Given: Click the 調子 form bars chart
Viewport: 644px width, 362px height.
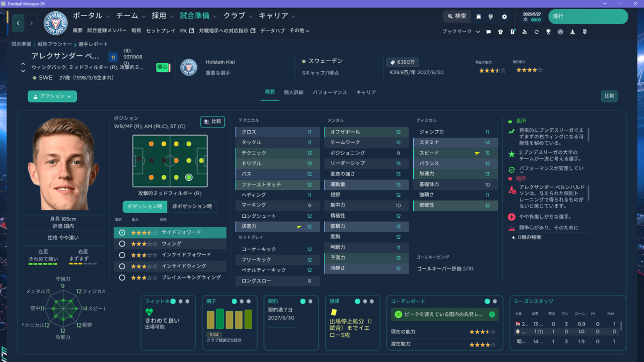Looking at the screenshot, I should click(229, 320).
